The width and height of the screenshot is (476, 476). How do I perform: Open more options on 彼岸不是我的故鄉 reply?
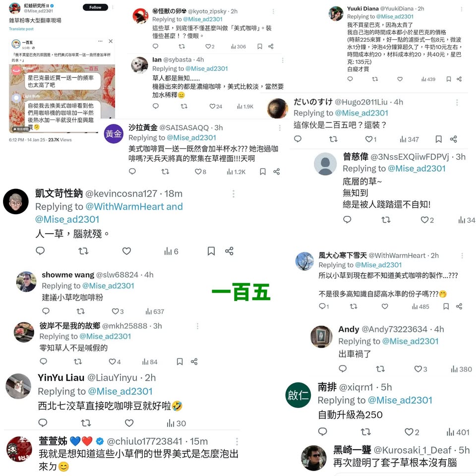pos(197,326)
